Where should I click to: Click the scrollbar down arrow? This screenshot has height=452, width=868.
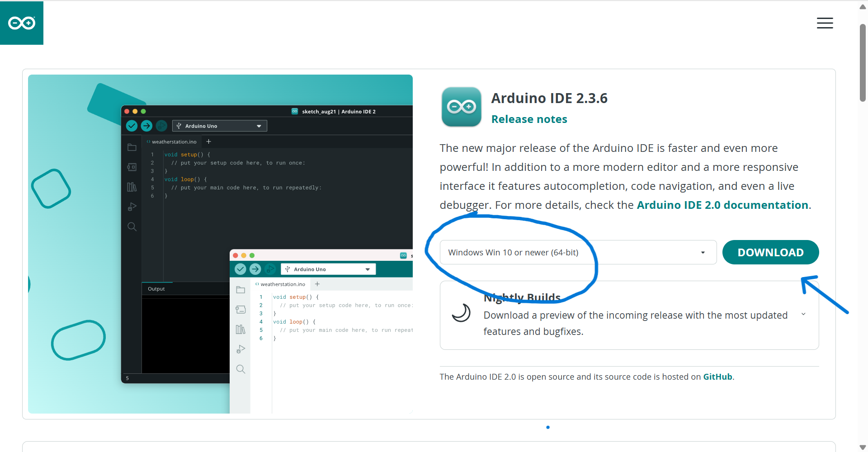tap(863, 447)
